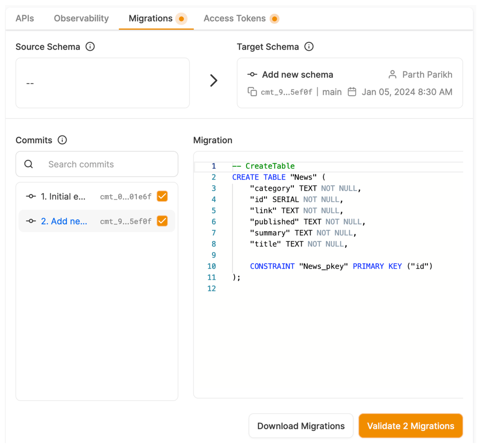
Task: Click the Target Schema info icon
Action: pos(309,47)
